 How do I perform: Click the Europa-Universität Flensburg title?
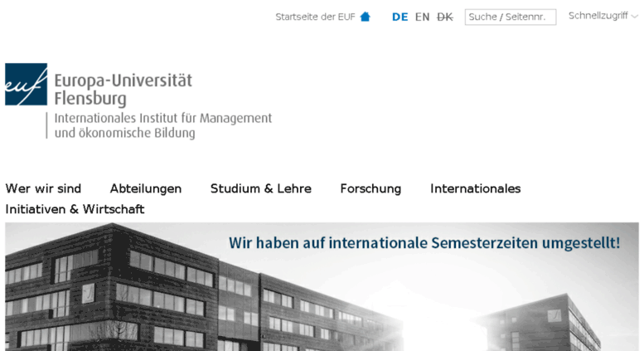pos(123,89)
